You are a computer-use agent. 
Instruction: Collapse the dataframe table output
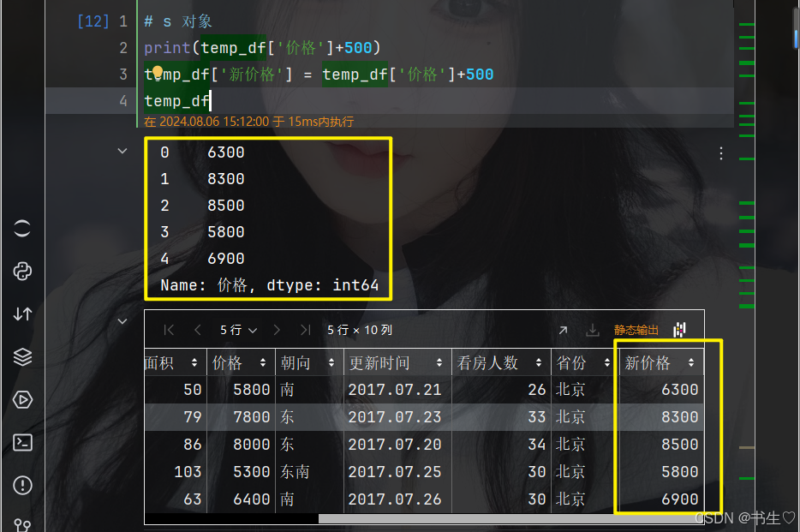tap(122, 321)
